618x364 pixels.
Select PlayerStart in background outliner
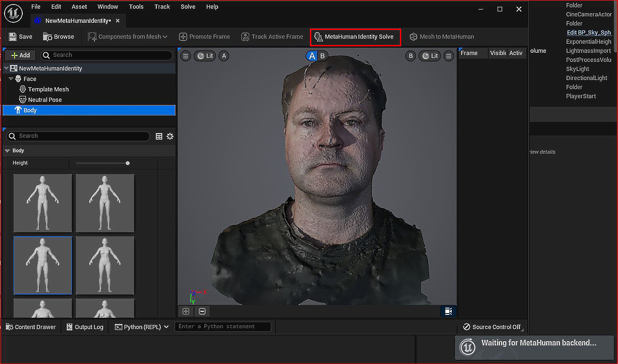[x=581, y=96]
